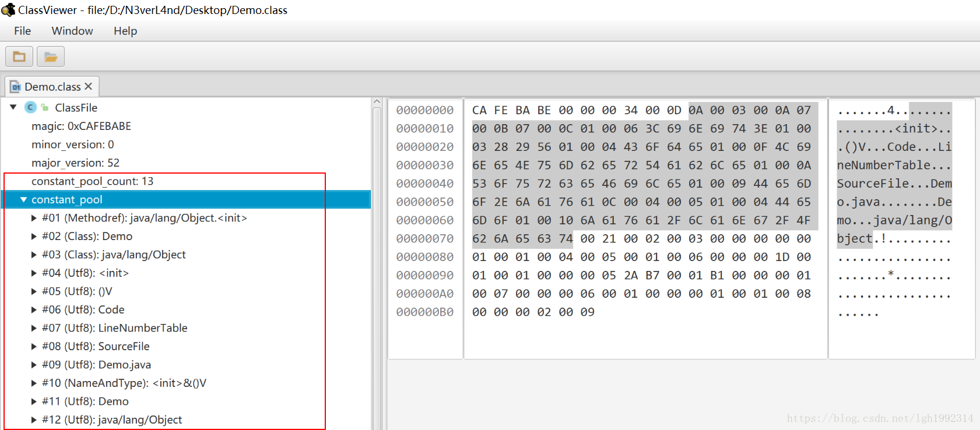Select #07 (Utf8): LineNumberTable row
The image size is (980, 430).
(114, 328)
